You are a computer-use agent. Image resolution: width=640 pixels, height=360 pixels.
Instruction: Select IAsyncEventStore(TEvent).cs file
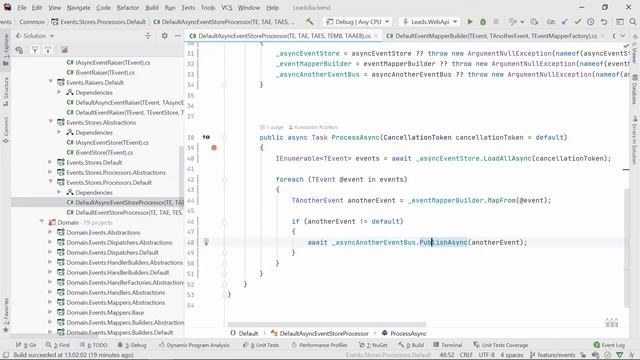(108, 142)
